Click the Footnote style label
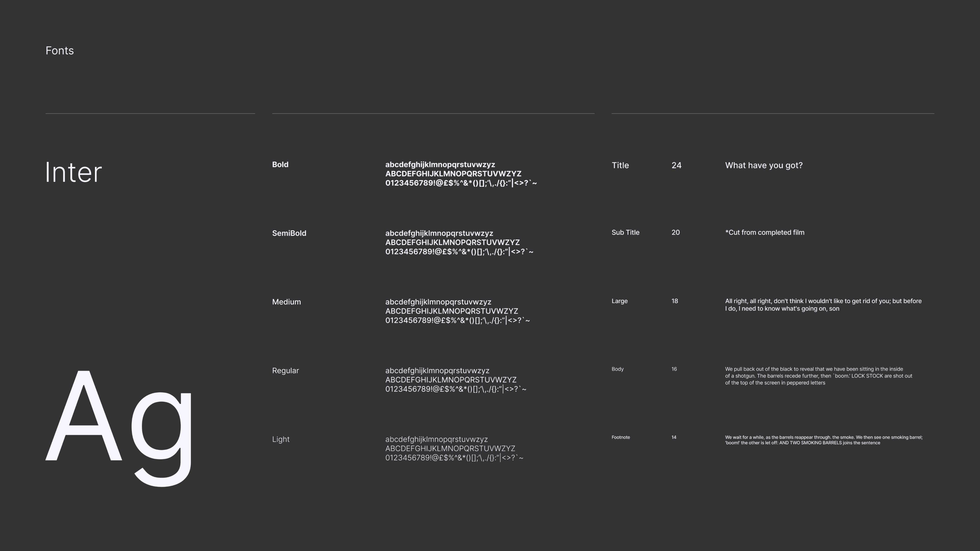The width and height of the screenshot is (980, 551). (620, 437)
